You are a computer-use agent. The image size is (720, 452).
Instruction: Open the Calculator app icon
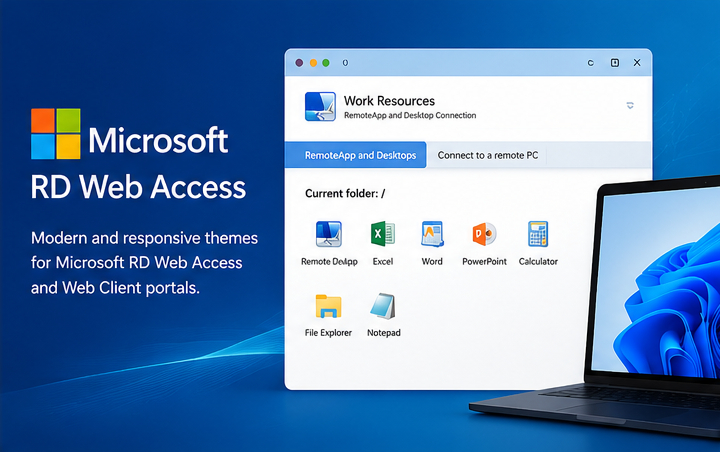[538, 234]
